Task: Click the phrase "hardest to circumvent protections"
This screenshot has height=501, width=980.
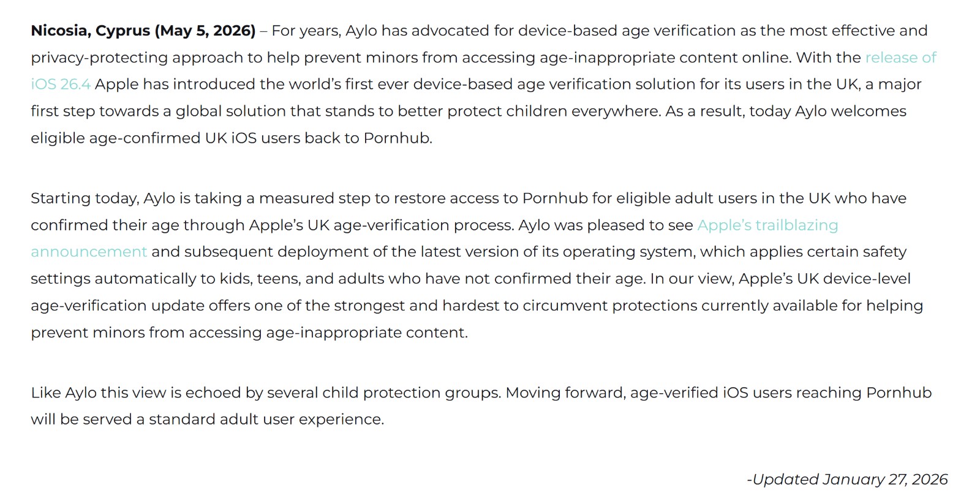Action: (x=570, y=306)
